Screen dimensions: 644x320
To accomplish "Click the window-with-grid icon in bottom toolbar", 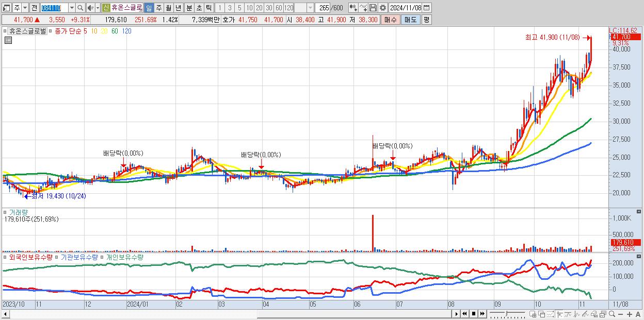I will (533, 314).
